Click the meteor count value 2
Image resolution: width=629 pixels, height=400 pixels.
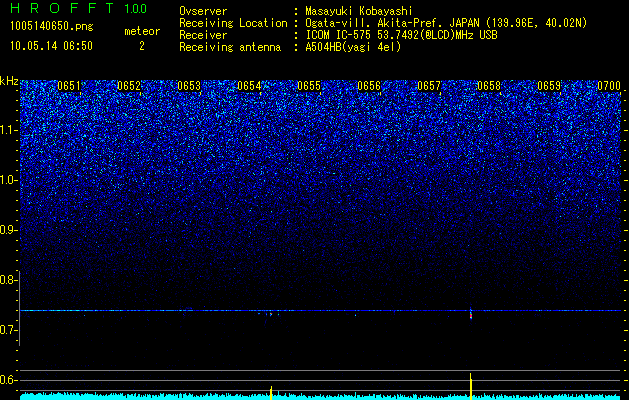(142, 46)
